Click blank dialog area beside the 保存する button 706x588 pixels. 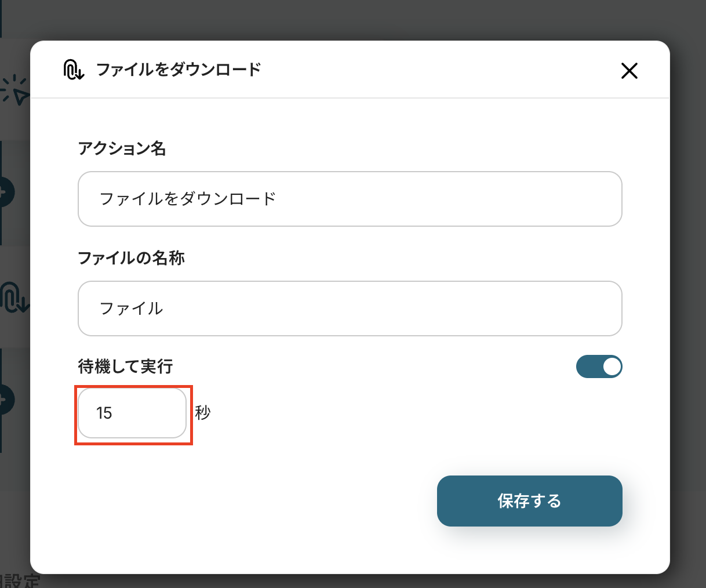[x=261, y=501]
